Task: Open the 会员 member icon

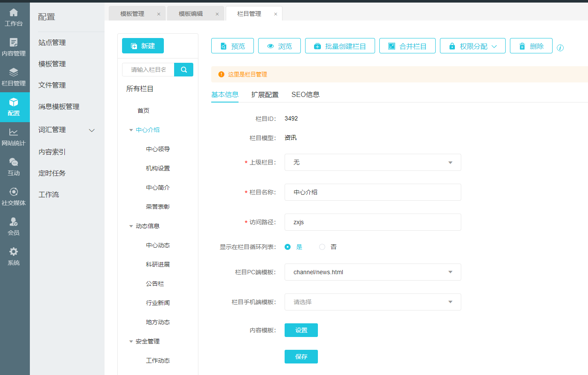Action: [x=14, y=226]
